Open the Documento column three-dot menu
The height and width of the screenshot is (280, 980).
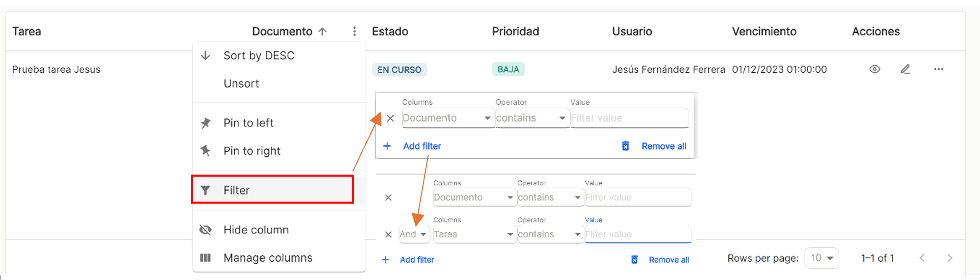(354, 32)
